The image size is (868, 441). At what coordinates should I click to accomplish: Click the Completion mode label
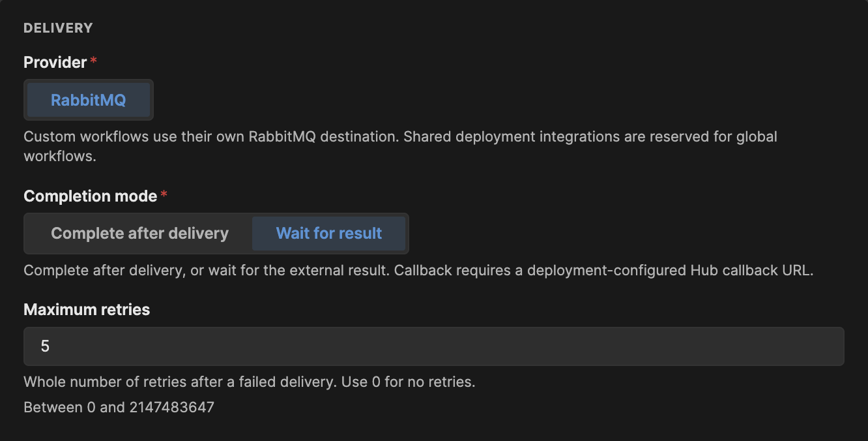click(91, 196)
